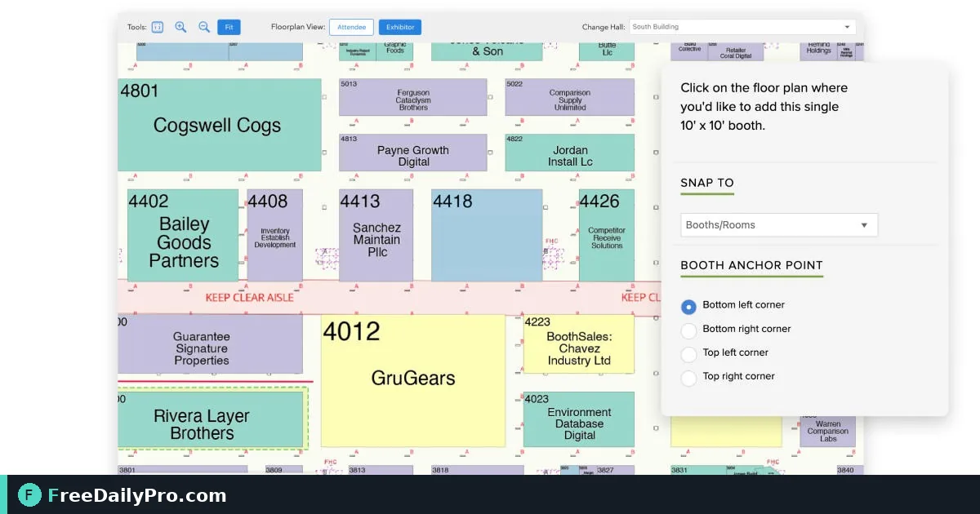Select Sanchez Maintain Pllc booth 4413

point(376,236)
